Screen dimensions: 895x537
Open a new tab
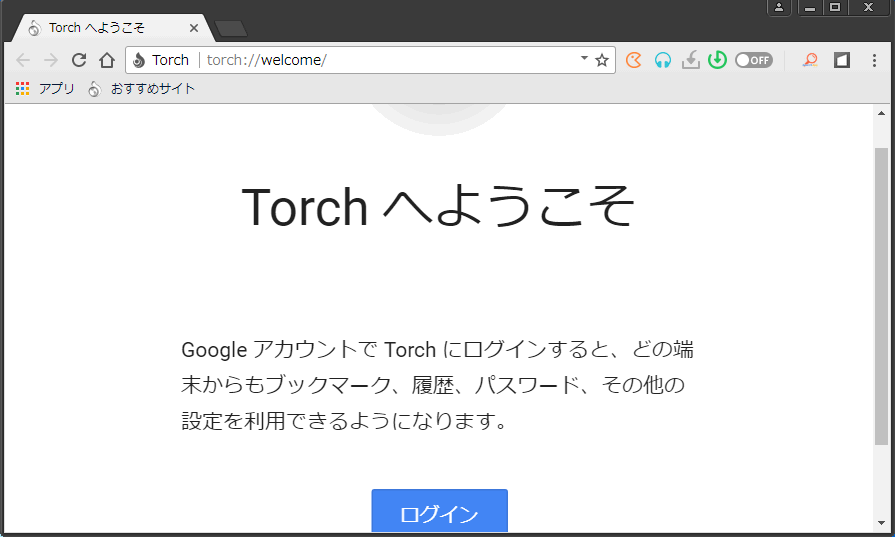[231, 28]
